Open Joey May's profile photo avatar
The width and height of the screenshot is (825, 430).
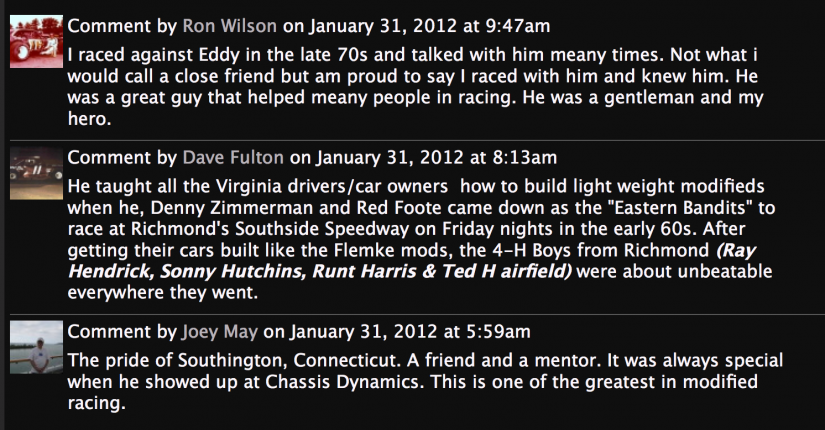pos(36,347)
